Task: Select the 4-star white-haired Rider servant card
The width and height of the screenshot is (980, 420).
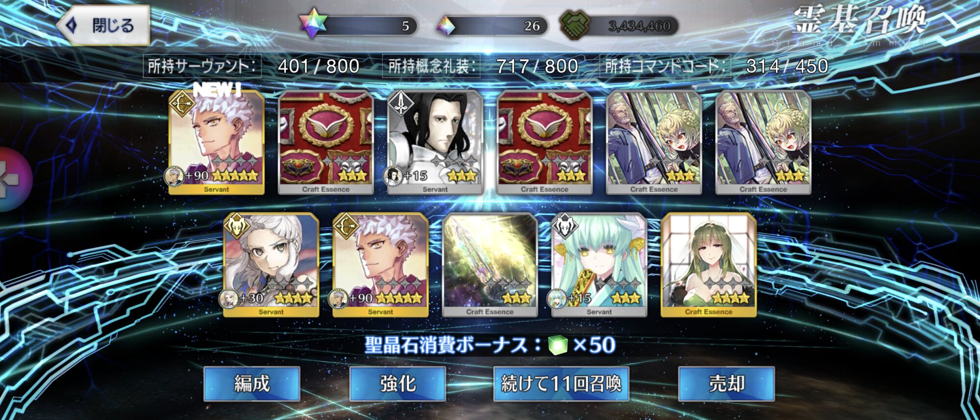Action: 271,265
